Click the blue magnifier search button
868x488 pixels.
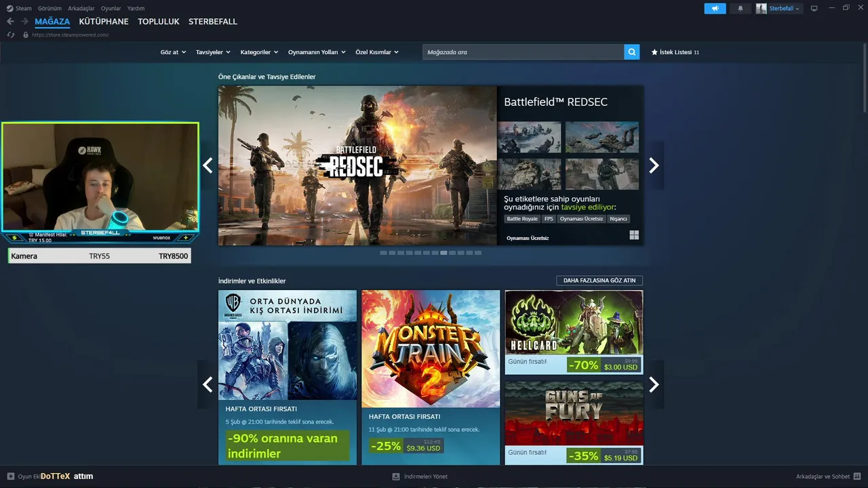coord(632,52)
